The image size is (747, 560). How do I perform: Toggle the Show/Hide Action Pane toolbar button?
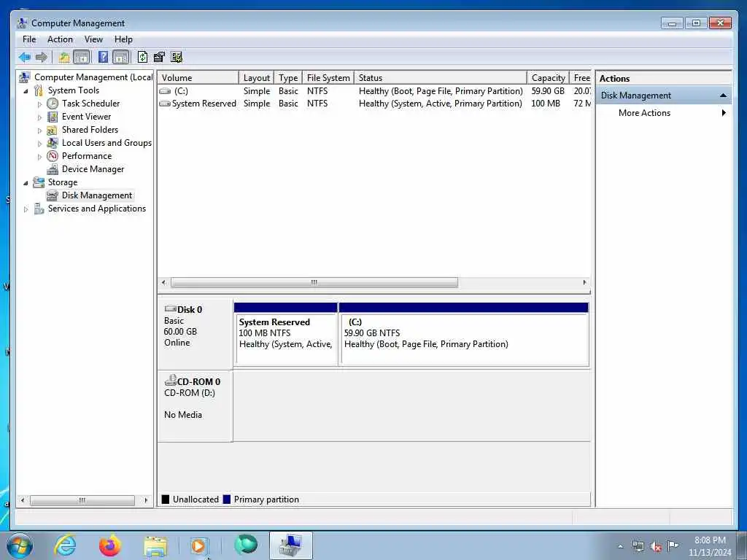[x=121, y=58]
